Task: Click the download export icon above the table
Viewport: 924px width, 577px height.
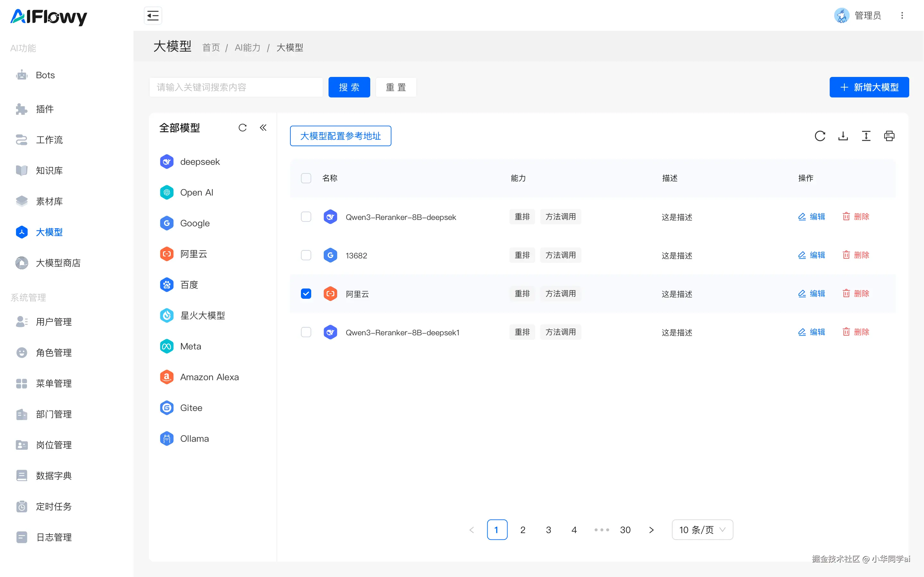Action: pos(843,136)
